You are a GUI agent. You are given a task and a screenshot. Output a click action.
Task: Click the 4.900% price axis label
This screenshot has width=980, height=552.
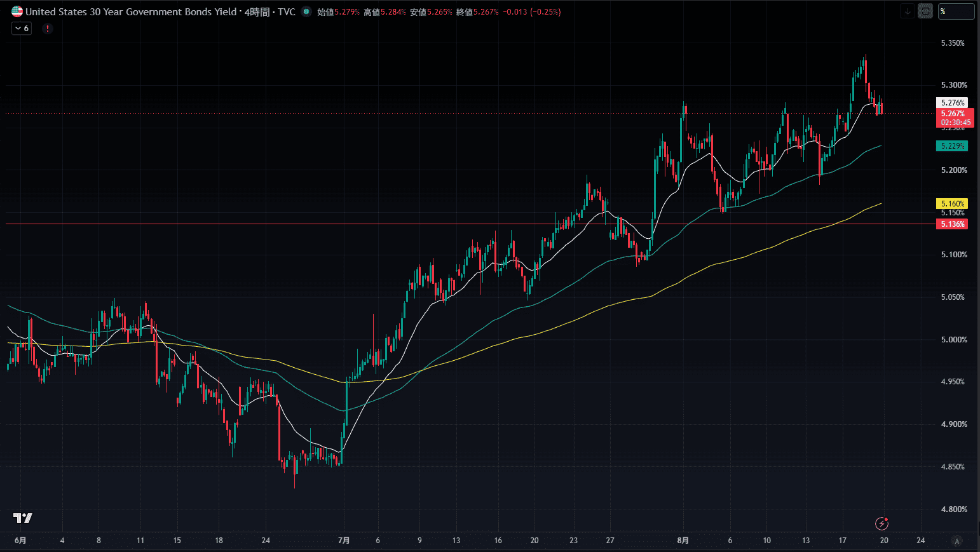[x=954, y=424]
